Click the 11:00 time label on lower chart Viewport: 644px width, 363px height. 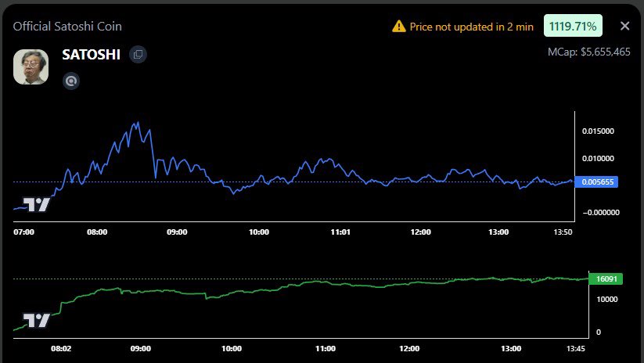326,349
